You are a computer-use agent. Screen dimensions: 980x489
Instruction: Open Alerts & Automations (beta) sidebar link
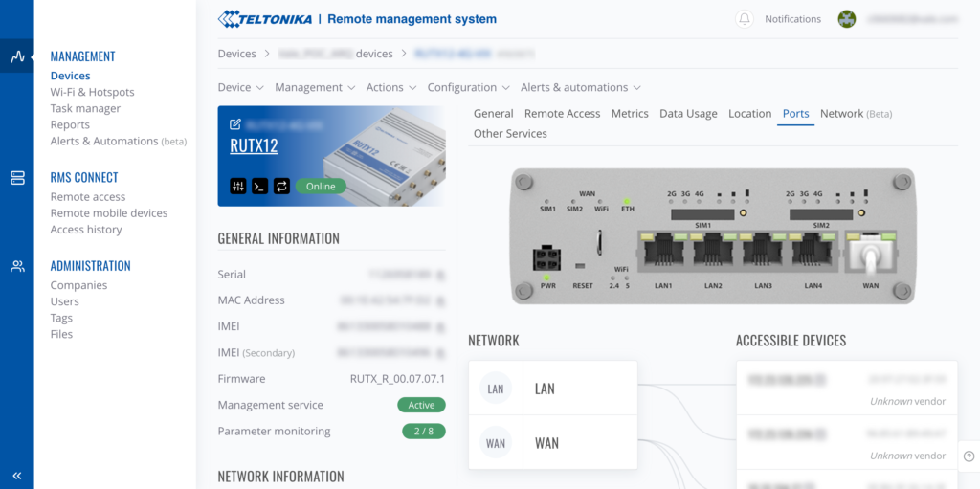click(118, 142)
